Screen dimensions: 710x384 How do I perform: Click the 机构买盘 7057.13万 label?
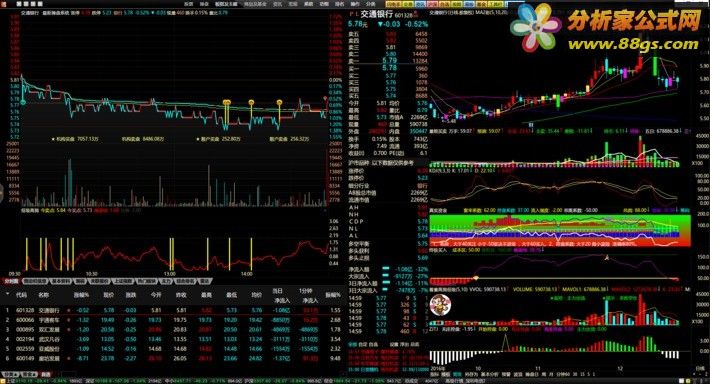75,139
